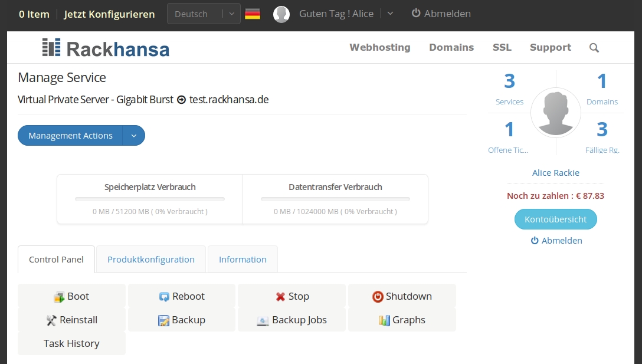The image size is (642, 364).
Task: Click the German flag icon
Action: point(253,14)
